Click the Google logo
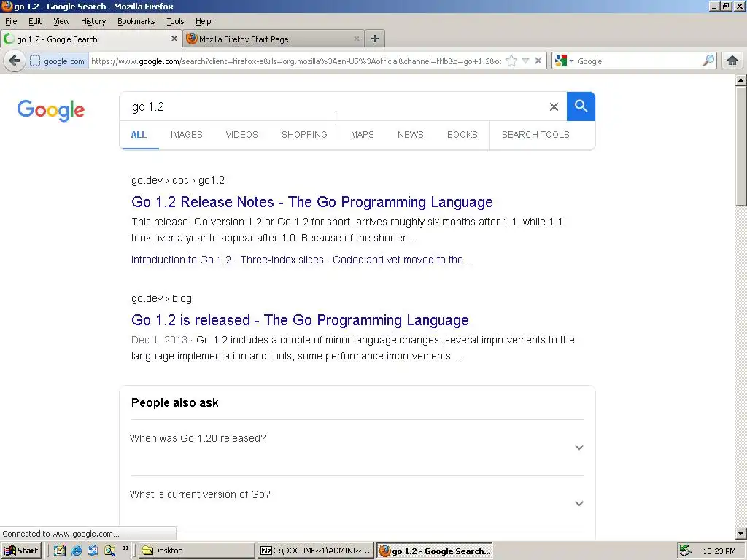This screenshot has width=747, height=560. click(51, 111)
